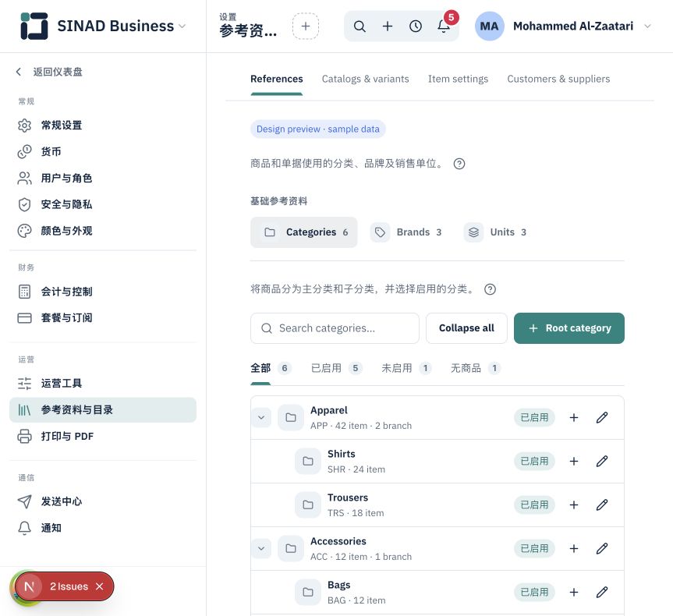Click help icon beside 将商品分为主分类 description
The height and width of the screenshot is (616, 673).
click(x=490, y=289)
